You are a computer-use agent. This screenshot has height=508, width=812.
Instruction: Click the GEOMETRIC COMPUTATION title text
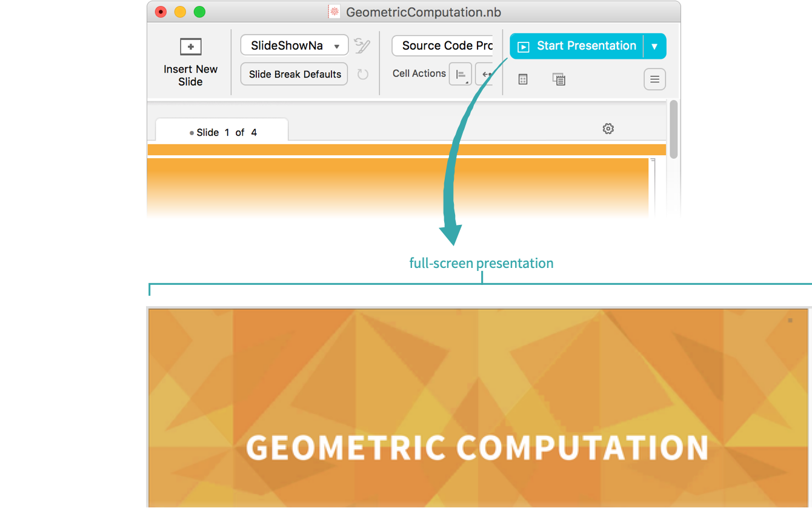click(x=477, y=448)
